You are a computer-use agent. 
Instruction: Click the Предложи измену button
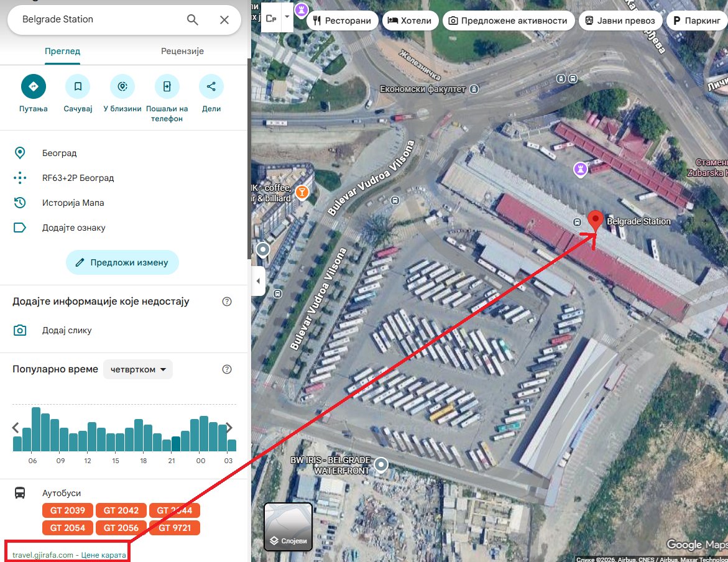click(122, 262)
